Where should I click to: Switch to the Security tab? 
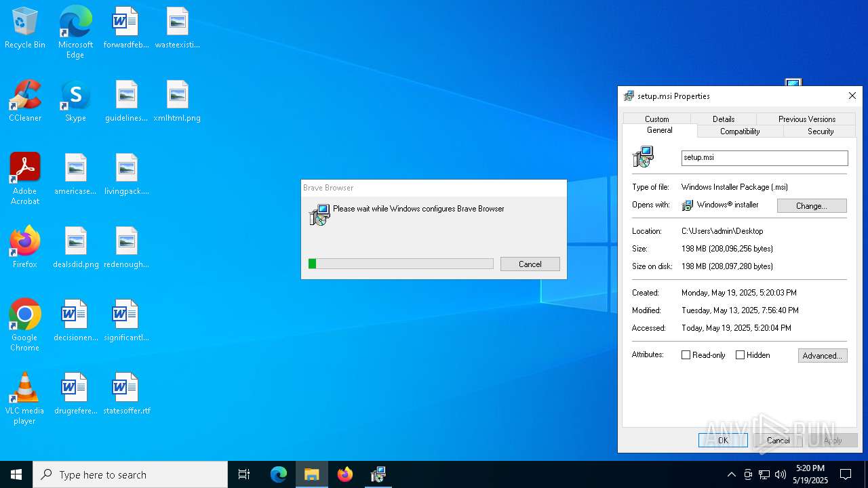click(821, 131)
